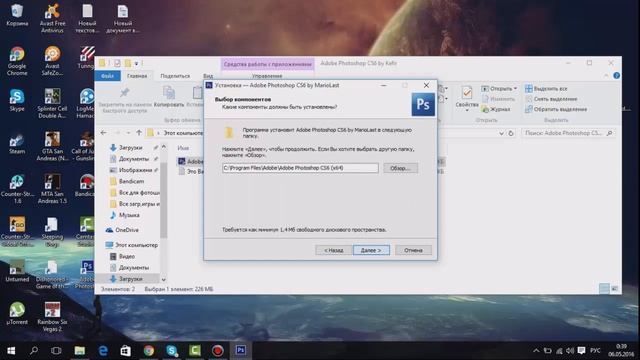Click the Свойства properties icon
The width and height of the screenshot is (640, 360).
(467, 97)
